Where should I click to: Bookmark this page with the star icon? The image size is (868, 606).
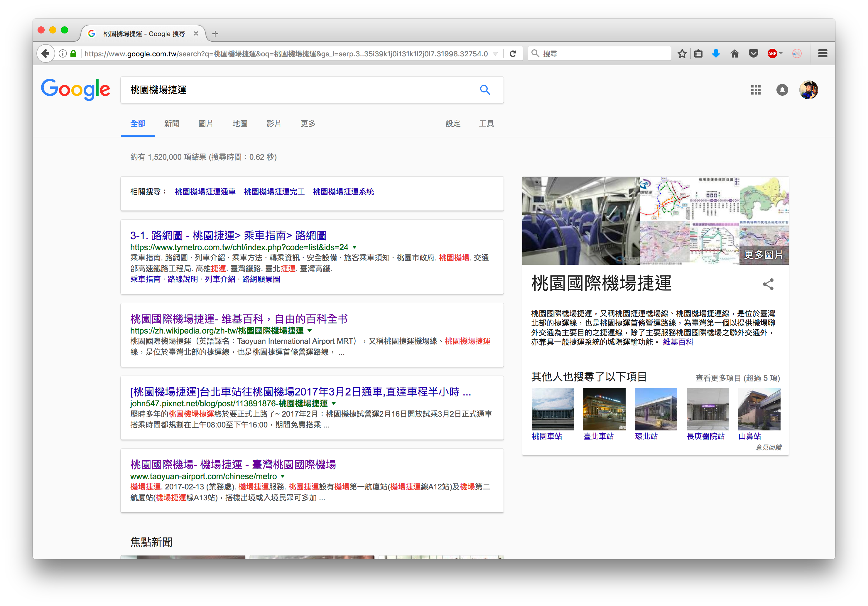click(682, 54)
